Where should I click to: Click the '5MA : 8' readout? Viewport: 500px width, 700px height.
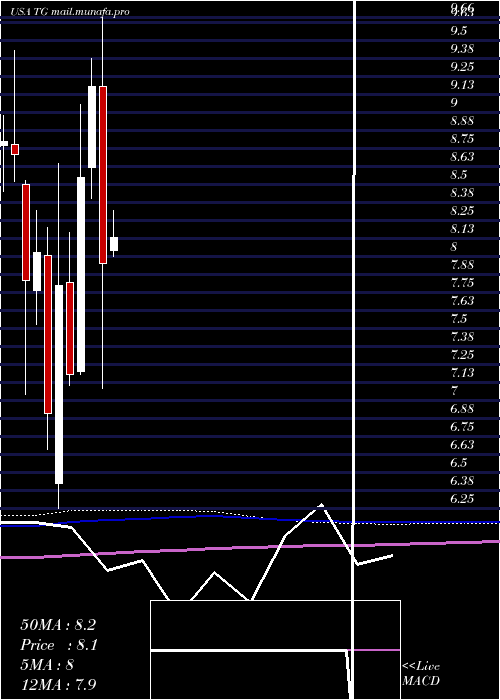click(47, 665)
